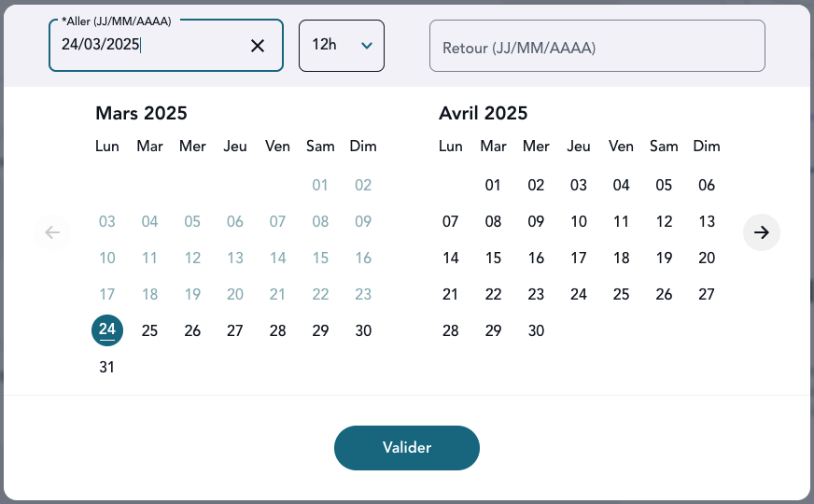This screenshot has width=814, height=504.
Task: Open the 12h departure time dropdown
Action: [341, 46]
